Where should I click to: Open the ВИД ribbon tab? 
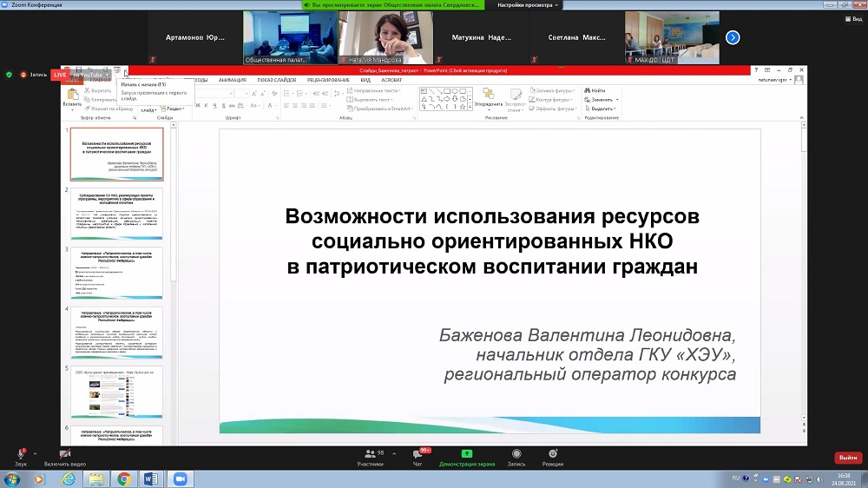365,80
